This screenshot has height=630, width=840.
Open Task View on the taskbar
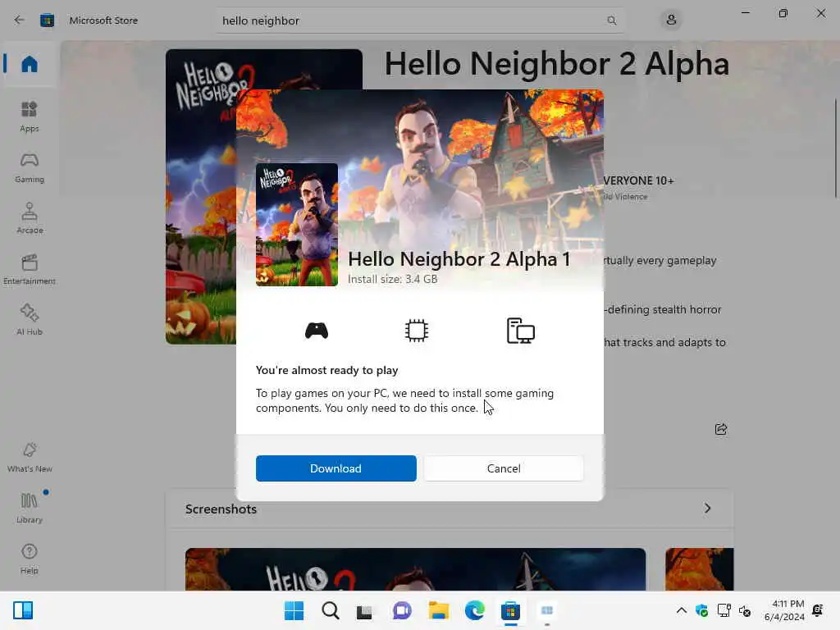364,611
